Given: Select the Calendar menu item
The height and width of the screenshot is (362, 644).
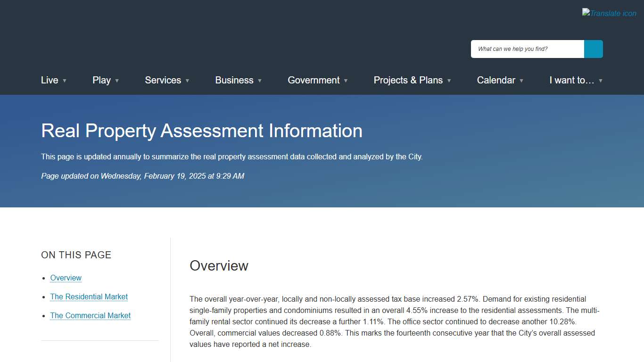Looking at the screenshot, I should pyautogui.click(x=496, y=80).
